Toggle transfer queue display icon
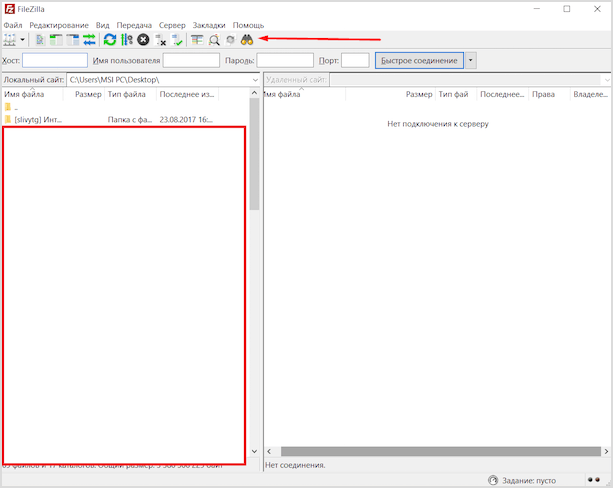 [89, 40]
